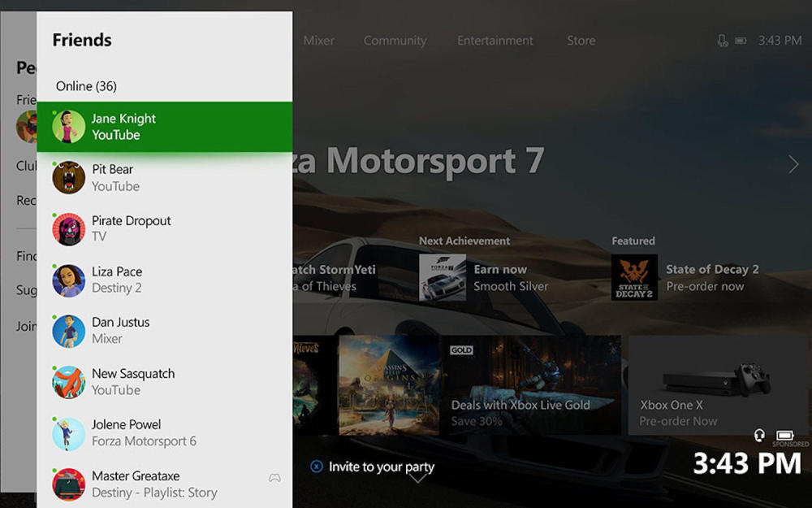Image resolution: width=812 pixels, height=508 pixels.
Task: Select Pirate Dropout's avatar
Action: click(x=68, y=228)
